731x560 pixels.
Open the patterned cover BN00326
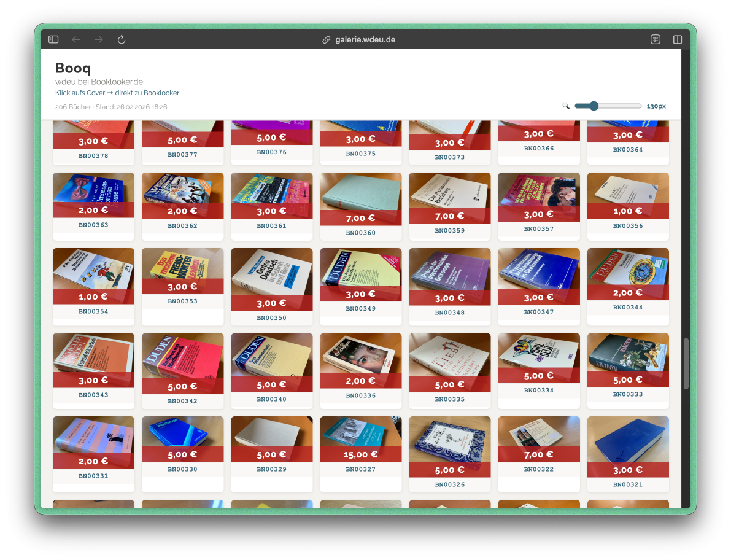pyautogui.click(x=449, y=446)
